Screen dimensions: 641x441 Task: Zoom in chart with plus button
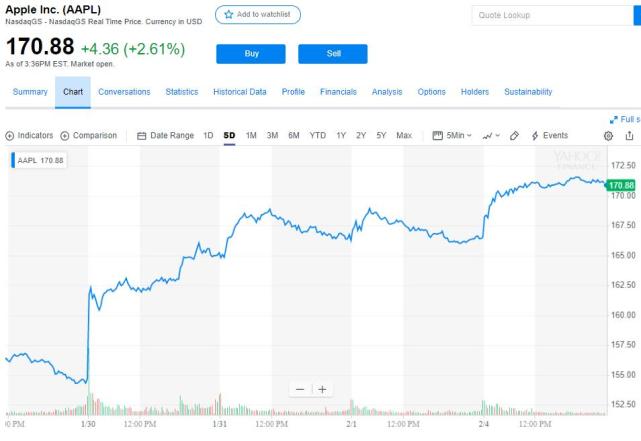pos(322,389)
